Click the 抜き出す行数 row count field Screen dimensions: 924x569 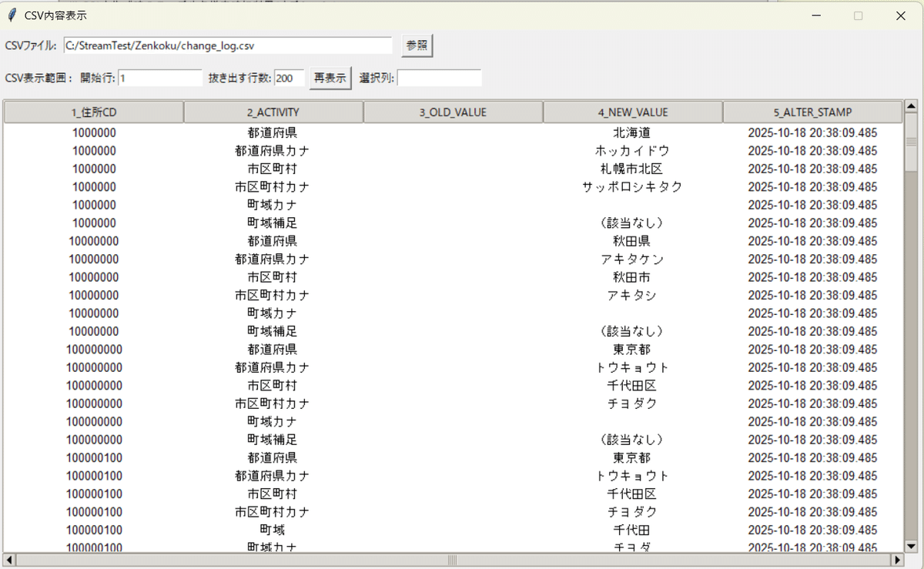[289, 78]
